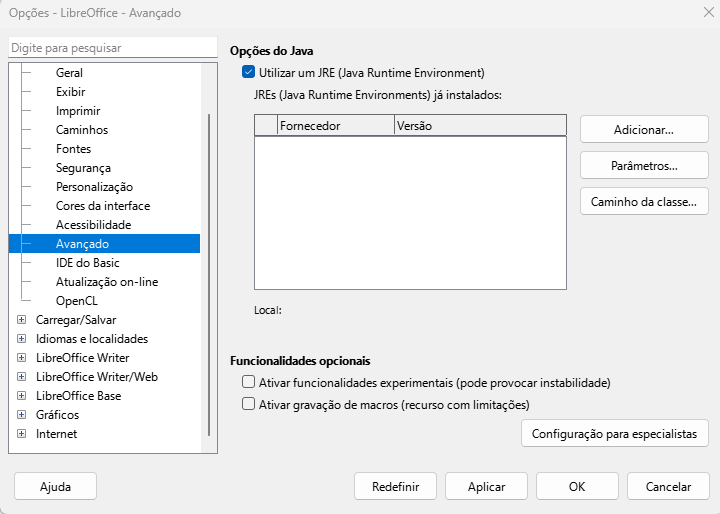Image resolution: width=720 pixels, height=514 pixels.
Task: Click the options tree vertical scrollbar
Action: [x=209, y=275]
